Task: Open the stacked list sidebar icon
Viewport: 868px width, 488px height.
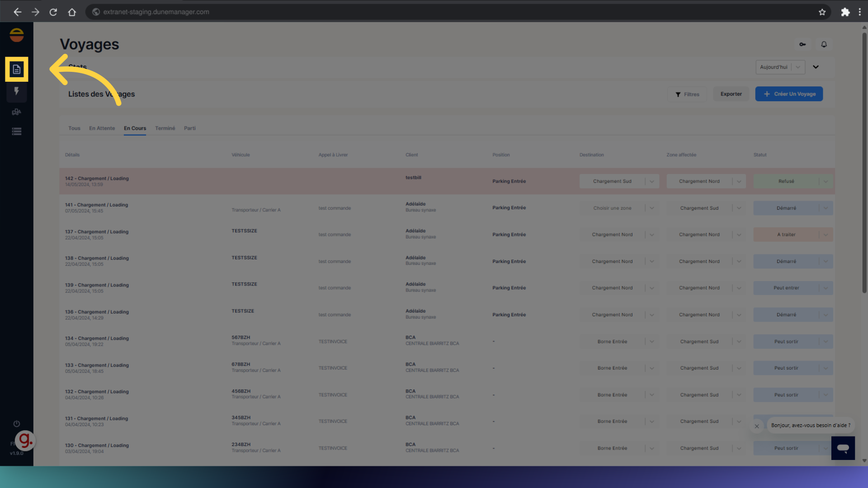Action: tap(17, 131)
